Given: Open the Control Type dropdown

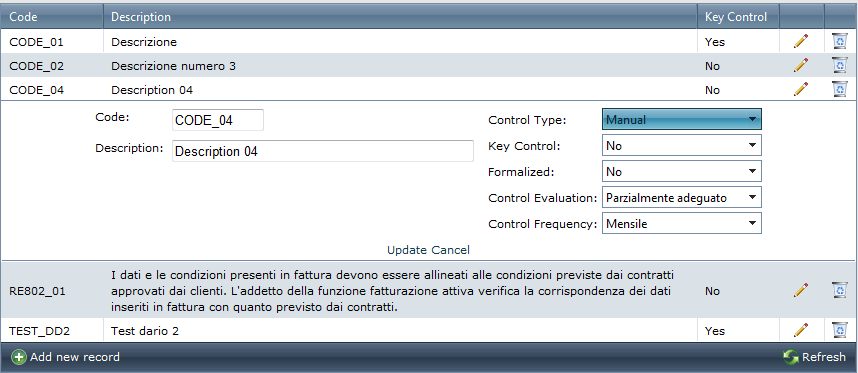Looking at the screenshot, I should [681, 119].
